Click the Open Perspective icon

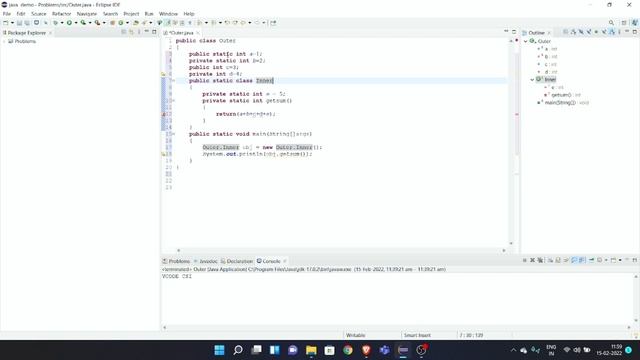pyautogui.click(x=624, y=23)
